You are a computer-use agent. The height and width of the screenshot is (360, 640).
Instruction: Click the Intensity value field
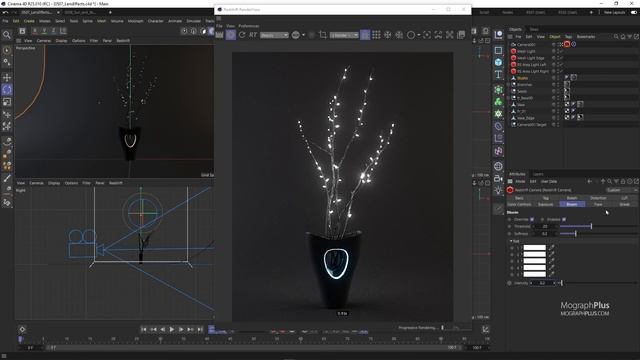[542, 283]
